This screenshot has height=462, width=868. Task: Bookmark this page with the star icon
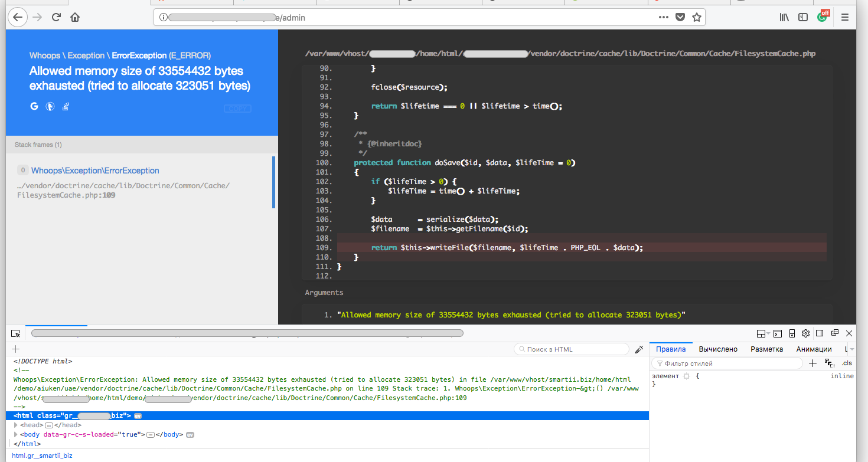click(697, 18)
